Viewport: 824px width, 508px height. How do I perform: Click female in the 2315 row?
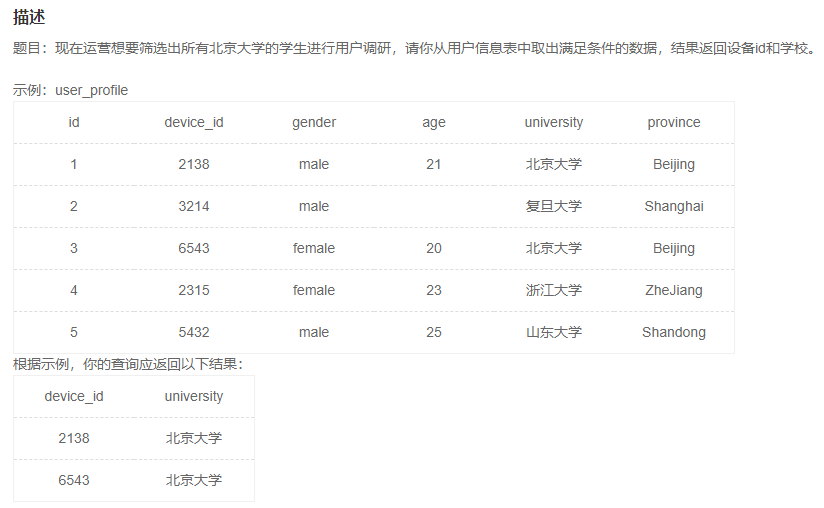click(x=314, y=291)
